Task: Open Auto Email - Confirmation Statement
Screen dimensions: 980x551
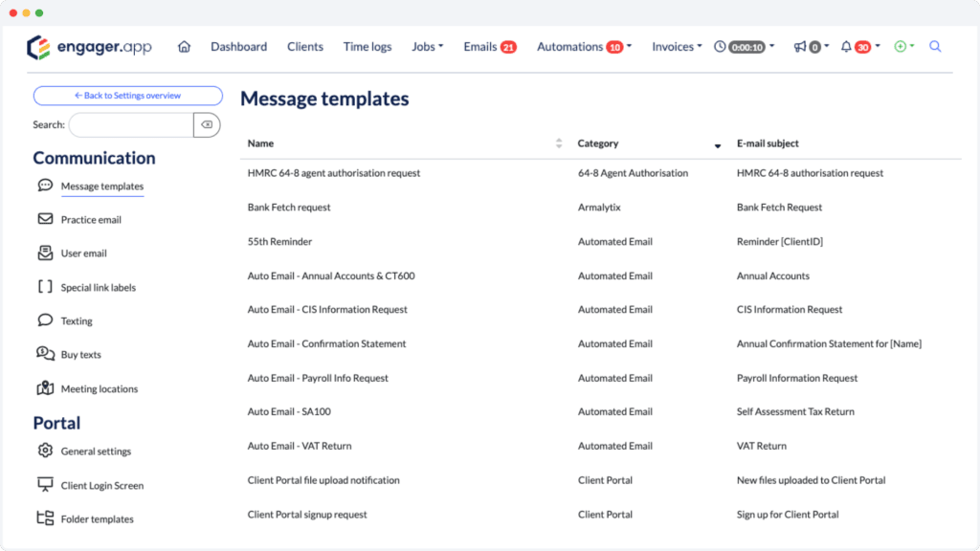Action: pyautogui.click(x=326, y=344)
